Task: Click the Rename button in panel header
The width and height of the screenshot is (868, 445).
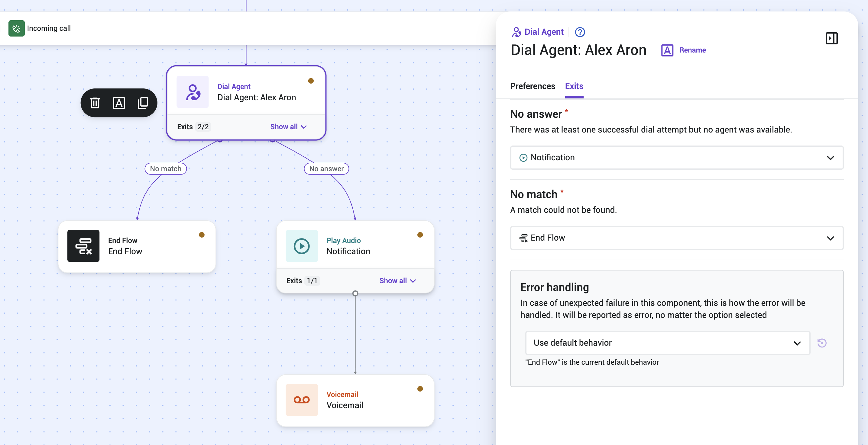Action: tap(684, 50)
